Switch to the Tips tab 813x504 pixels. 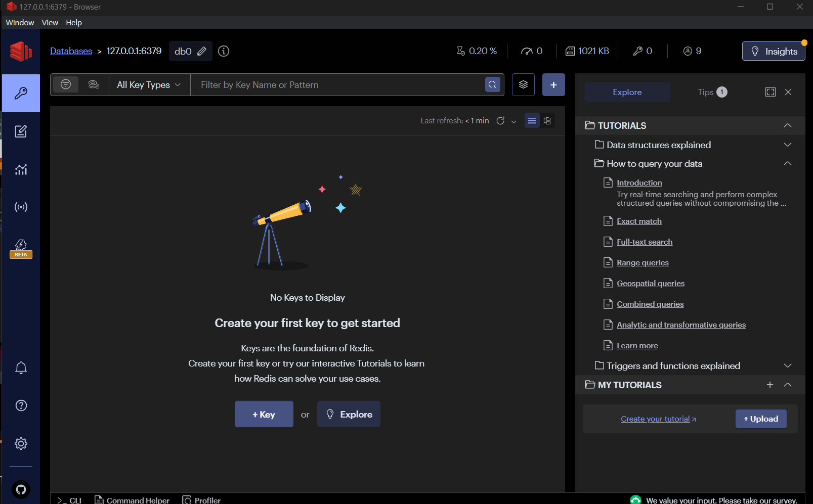[x=712, y=92]
